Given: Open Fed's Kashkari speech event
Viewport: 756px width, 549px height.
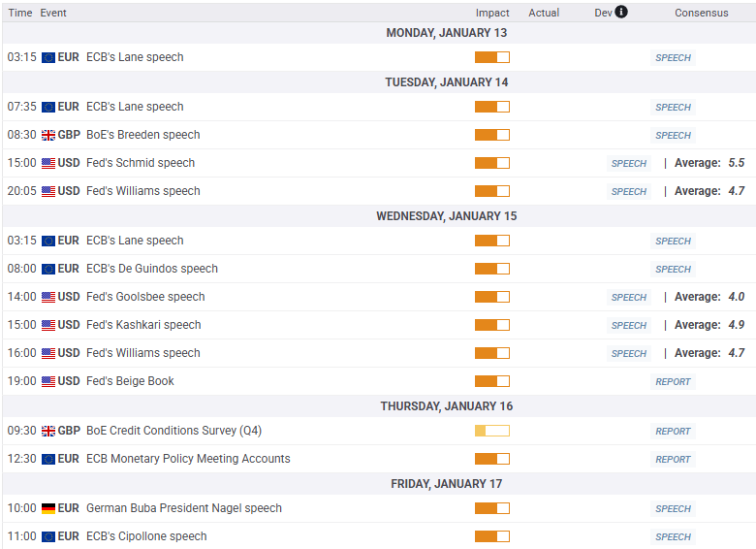Looking at the screenshot, I should click(143, 325).
